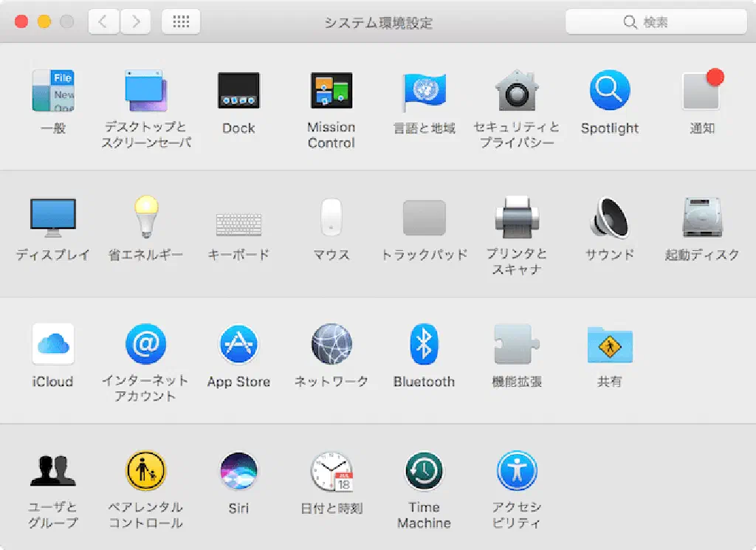Open サウンド preferences
This screenshot has height=550, width=756.
tap(609, 219)
